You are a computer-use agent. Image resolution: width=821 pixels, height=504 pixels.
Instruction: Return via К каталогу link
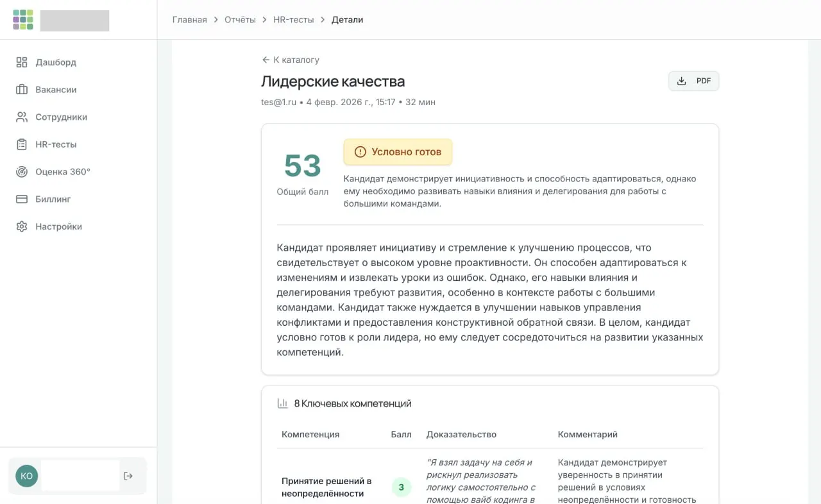pos(291,60)
